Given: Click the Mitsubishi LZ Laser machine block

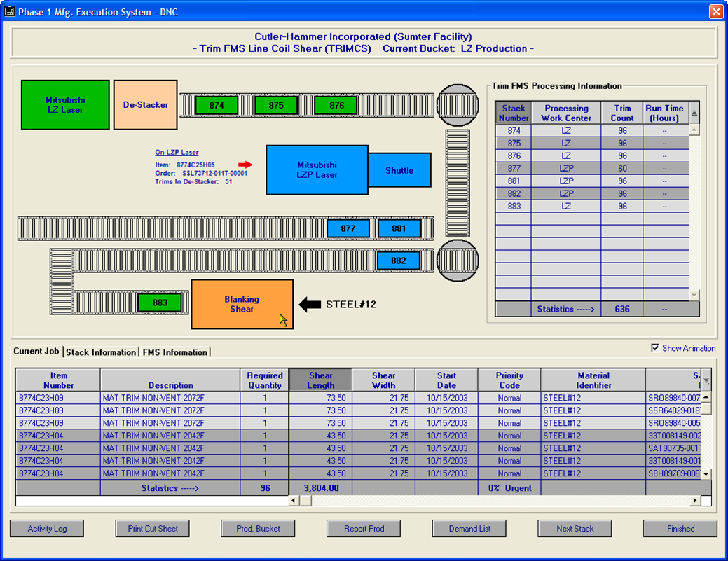Looking at the screenshot, I should [x=65, y=105].
